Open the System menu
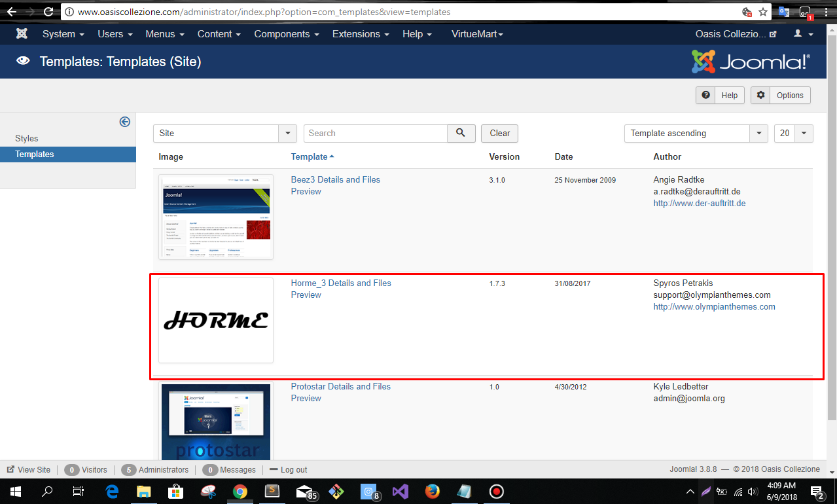 click(x=63, y=34)
